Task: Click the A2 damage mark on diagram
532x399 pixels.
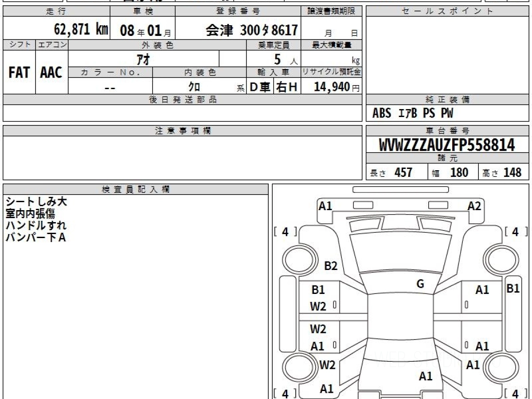Action: click(x=474, y=206)
